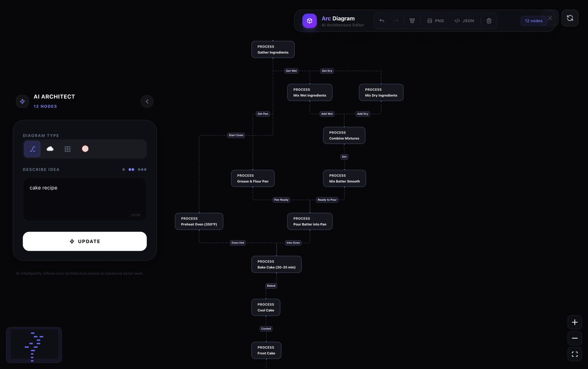The height and width of the screenshot is (369, 588).
Task: Click the 12 nodes badge in the toolbar
Action: [534, 21]
